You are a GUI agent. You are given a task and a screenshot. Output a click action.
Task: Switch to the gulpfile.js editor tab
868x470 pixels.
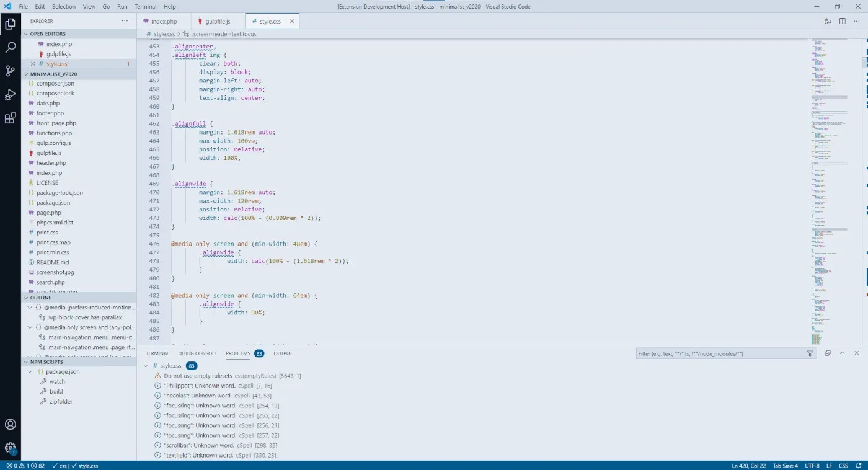218,22
